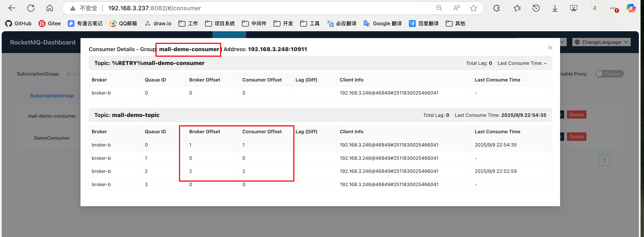Close the Consumer Details dialog
Screen dimensions: 644x237
[x=550, y=48]
